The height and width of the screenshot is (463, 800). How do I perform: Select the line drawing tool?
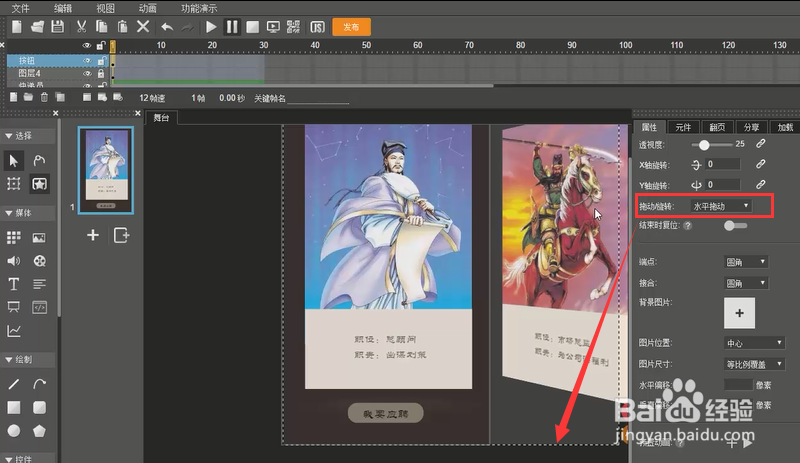14,384
